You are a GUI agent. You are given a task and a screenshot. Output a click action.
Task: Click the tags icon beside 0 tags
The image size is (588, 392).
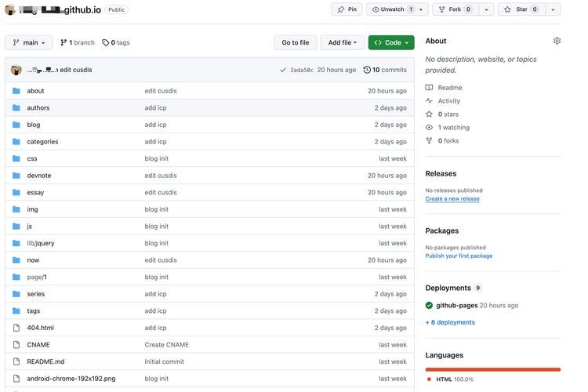[105, 43]
